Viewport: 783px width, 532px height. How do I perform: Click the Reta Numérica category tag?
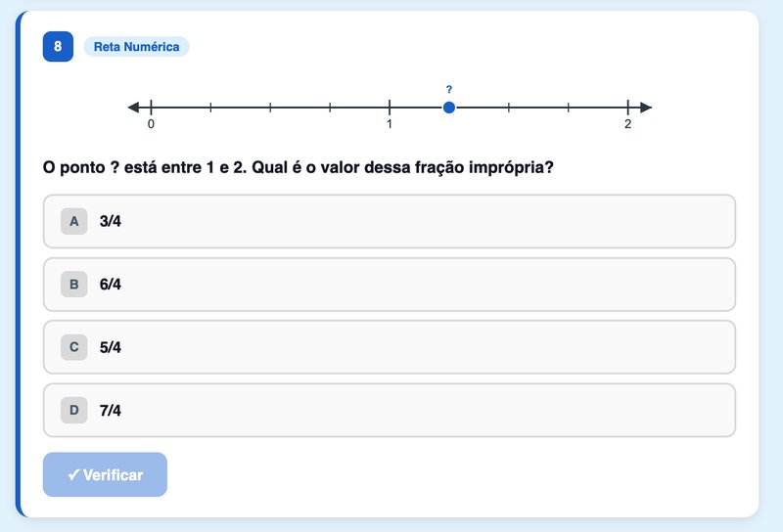(x=136, y=46)
